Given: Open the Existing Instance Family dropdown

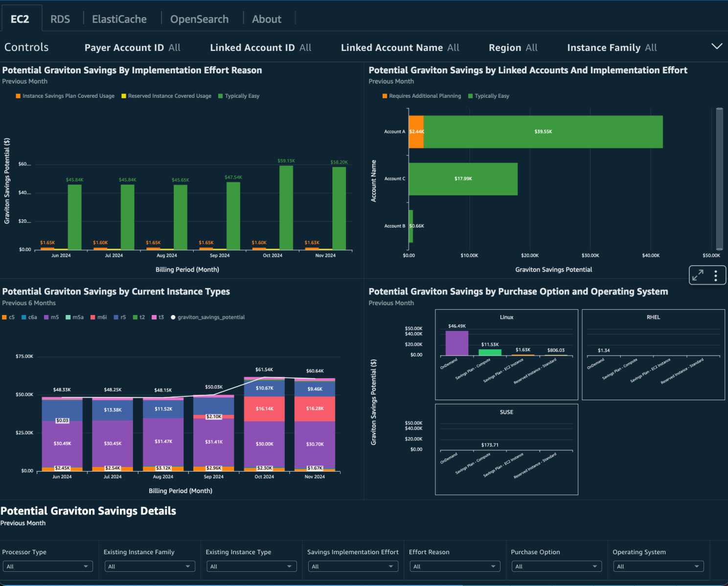Looking at the screenshot, I should coord(150,566).
